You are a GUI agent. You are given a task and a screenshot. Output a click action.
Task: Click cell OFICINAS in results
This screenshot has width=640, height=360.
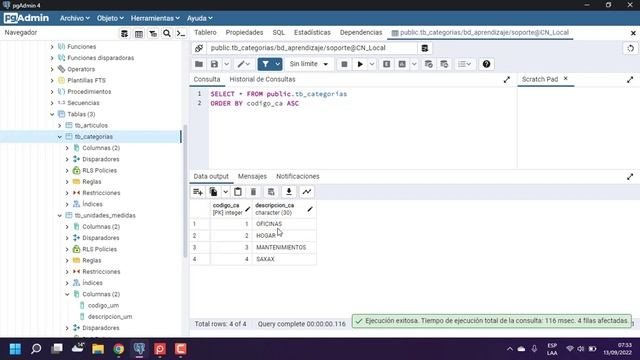click(284, 224)
